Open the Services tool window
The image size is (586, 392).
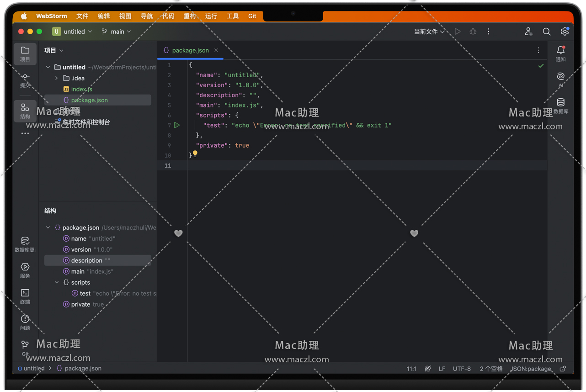(25, 270)
